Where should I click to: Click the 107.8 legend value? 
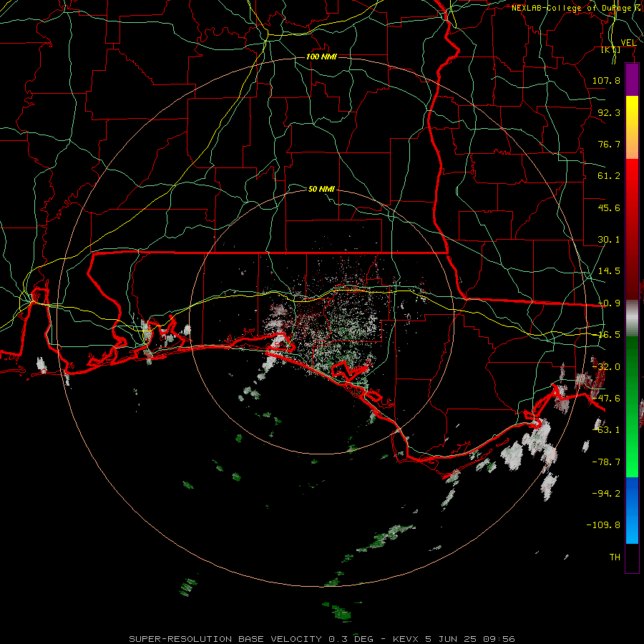click(x=606, y=80)
